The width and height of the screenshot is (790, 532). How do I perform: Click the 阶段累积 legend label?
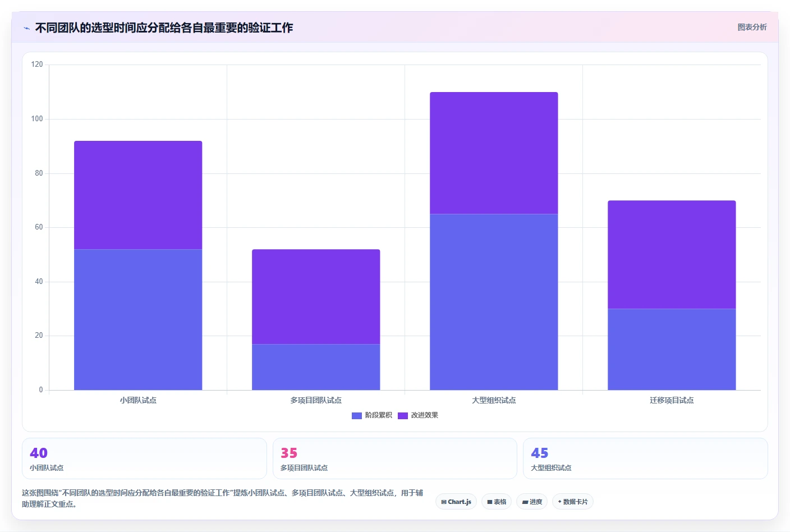[x=378, y=415]
